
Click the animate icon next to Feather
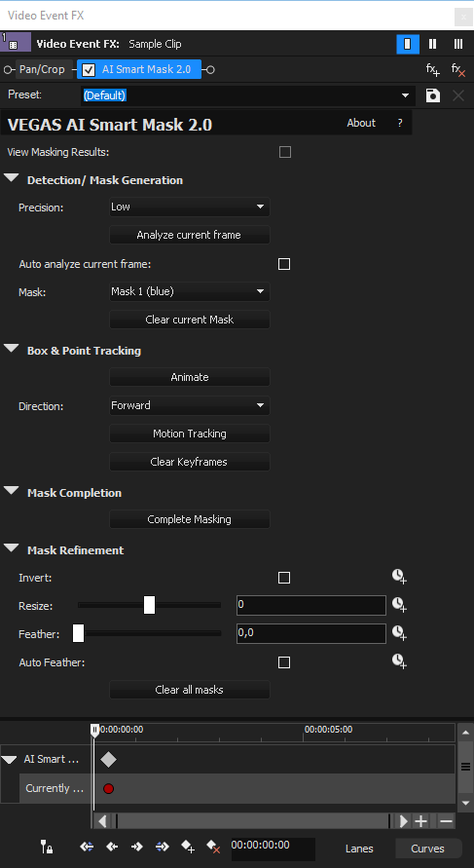399,632
